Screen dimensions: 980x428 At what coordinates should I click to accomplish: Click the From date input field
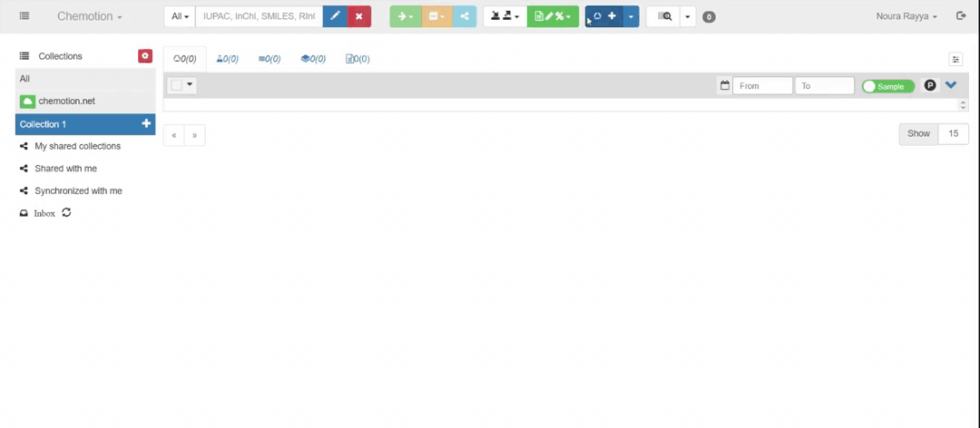762,86
